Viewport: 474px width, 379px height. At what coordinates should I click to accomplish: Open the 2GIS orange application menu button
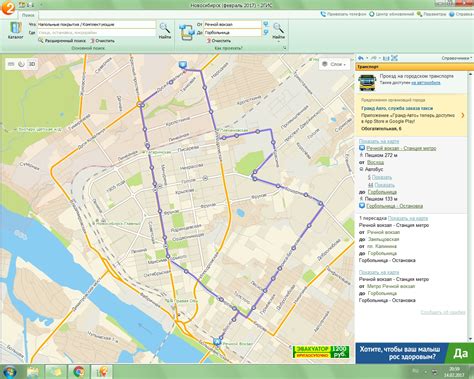[7, 7]
